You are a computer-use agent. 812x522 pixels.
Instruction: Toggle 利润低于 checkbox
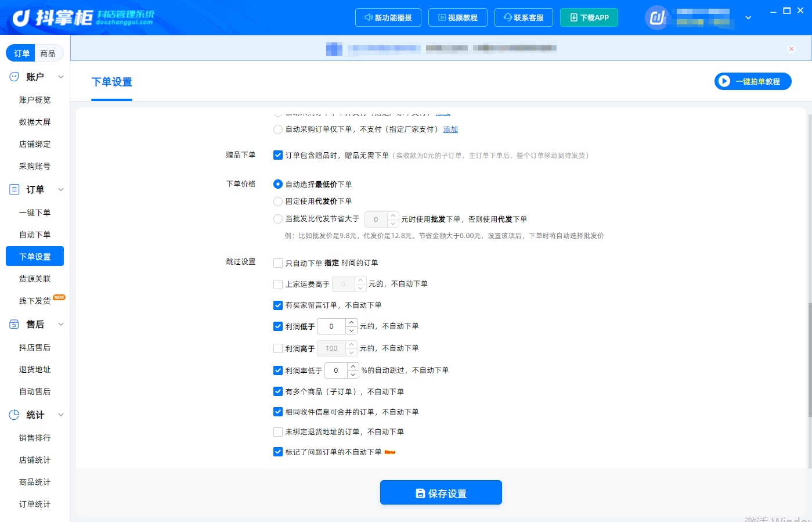[x=278, y=326]
